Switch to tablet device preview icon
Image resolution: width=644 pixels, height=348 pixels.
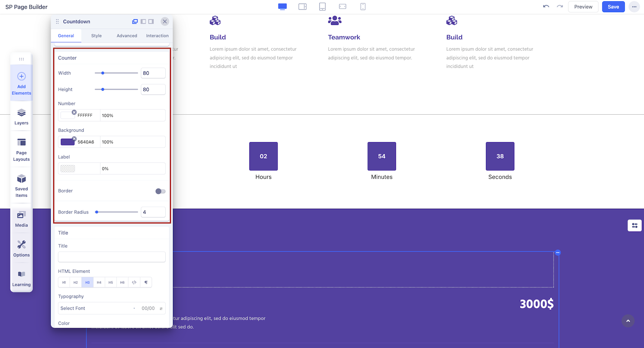tap(322, 7)
